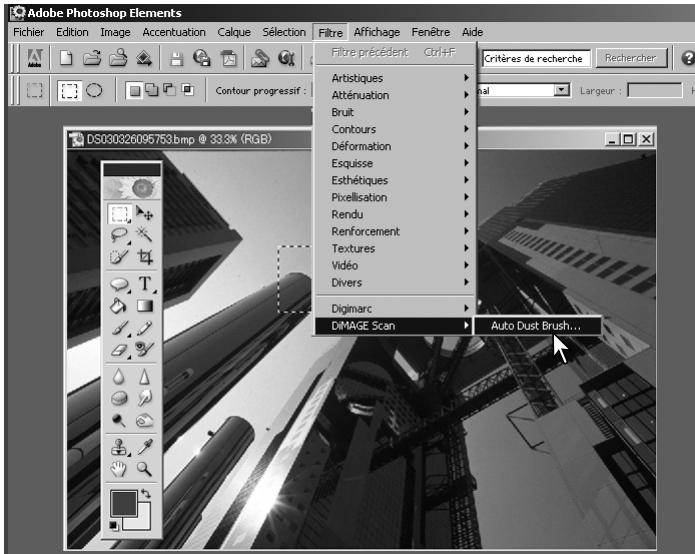Choose Auto Dust Brush... menu entry
Image resolution: width=695 pixels, height=554 pixels.
click(x=538, y=326)
